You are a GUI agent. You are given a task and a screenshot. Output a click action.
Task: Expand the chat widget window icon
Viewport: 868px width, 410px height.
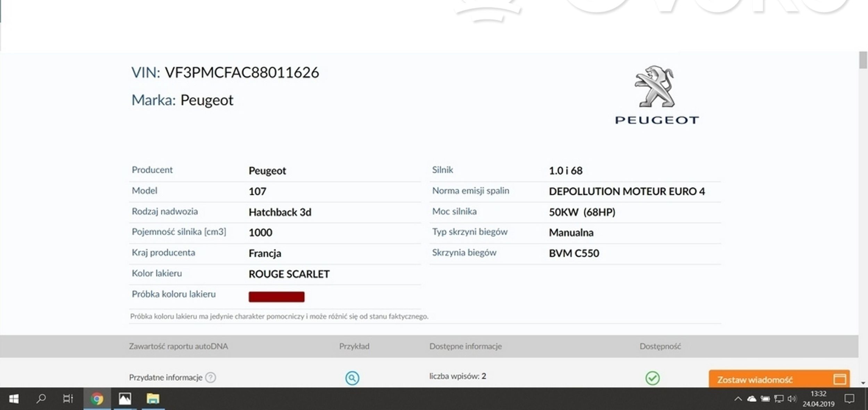tap(840, 379)
